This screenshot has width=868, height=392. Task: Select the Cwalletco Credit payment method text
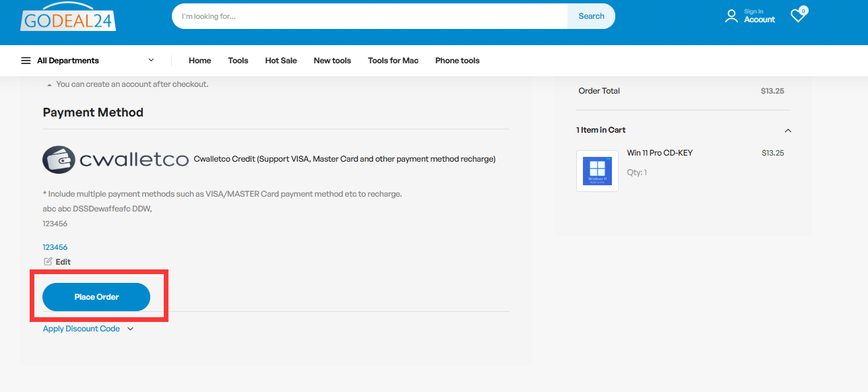click(344, 159)
